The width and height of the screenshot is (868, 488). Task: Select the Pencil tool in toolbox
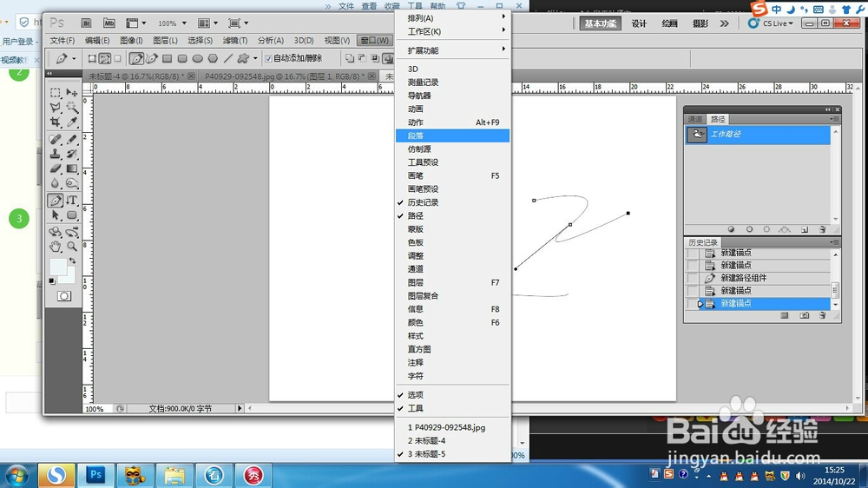72,139
